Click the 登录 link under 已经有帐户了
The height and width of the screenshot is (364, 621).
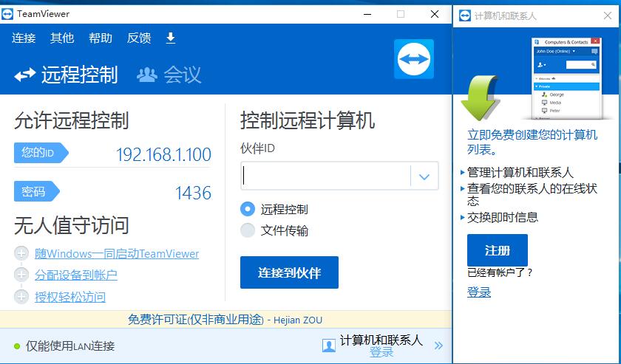pos(479,292)
